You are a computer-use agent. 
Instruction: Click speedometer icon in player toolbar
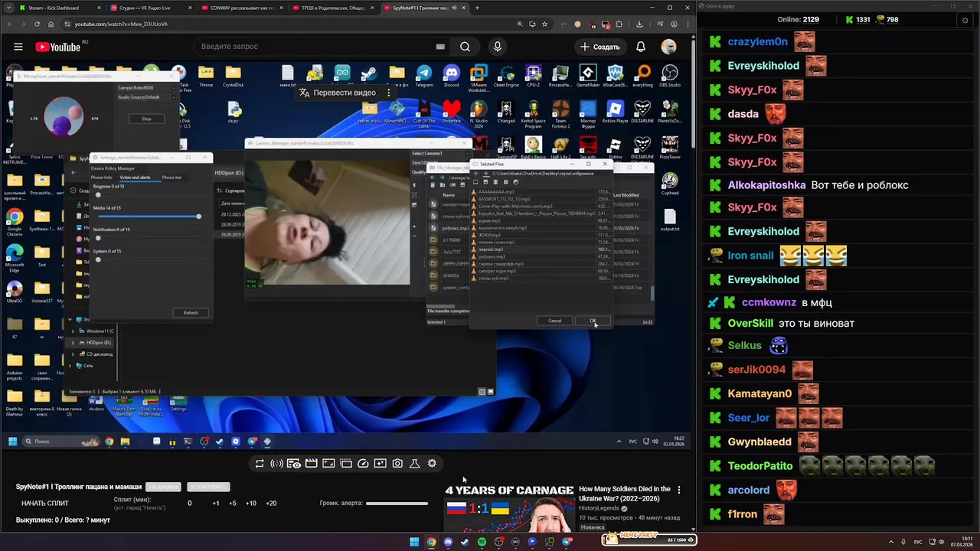pyautogui.click(x=363, y=463)
